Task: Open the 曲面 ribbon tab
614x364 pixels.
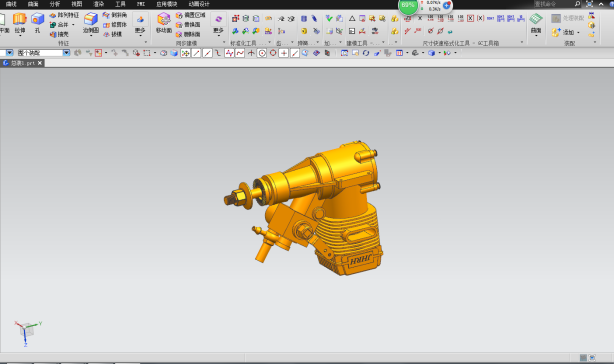Action: [x=33, y=4]
